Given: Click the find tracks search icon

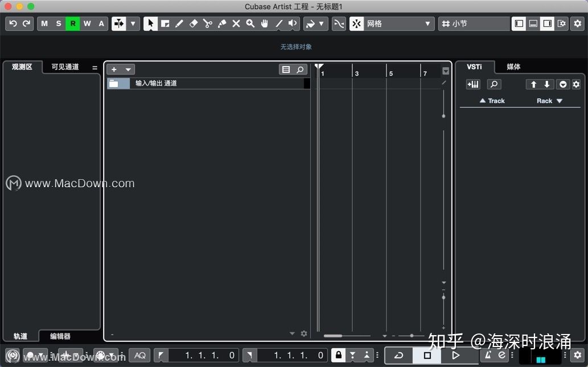Looking at the screenshot, I should [300, 69].
